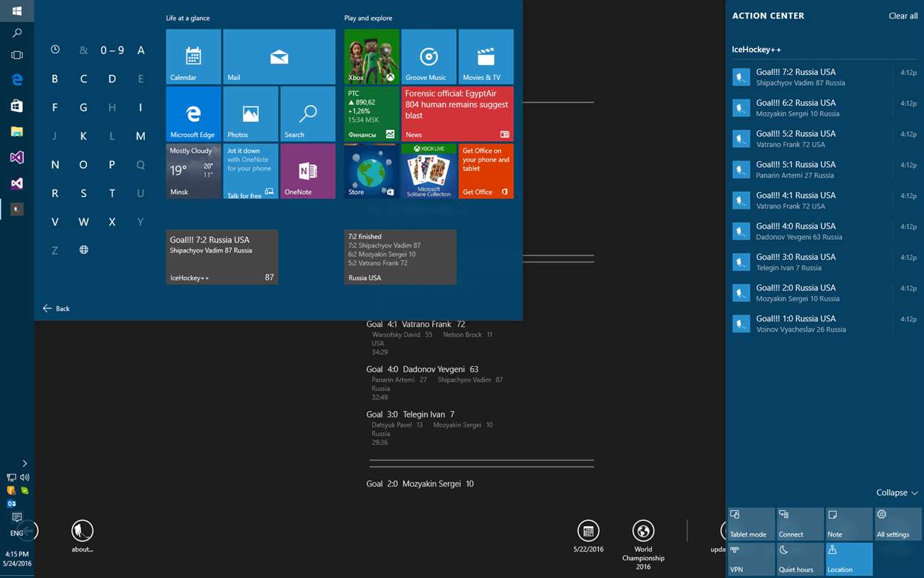Jump to letter A in app list
The height and width of the screenshot is (578, 924).
click(140, 50)
